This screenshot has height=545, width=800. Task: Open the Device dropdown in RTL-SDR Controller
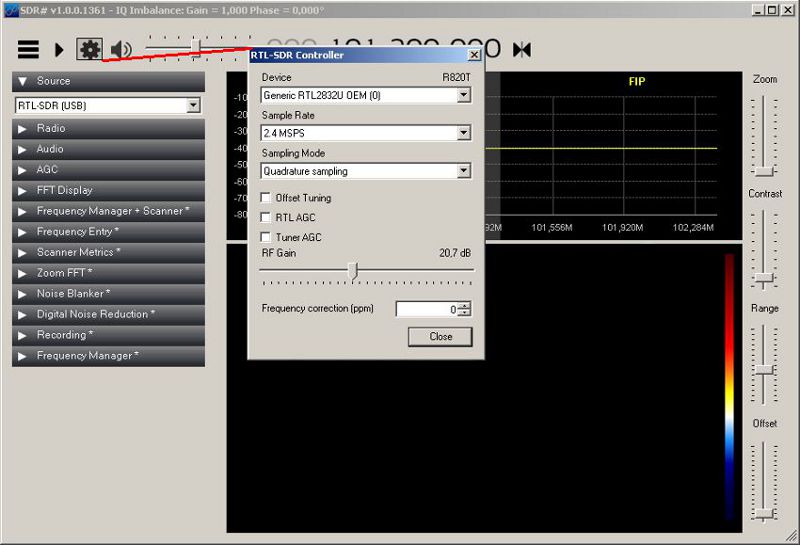click(x=463, y=95)
